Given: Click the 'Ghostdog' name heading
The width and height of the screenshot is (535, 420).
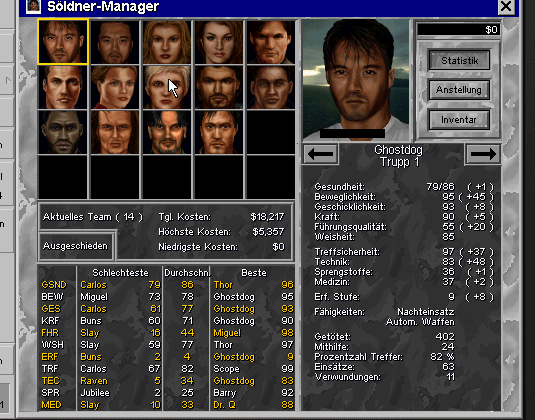Looking at the screenshot, I should tap(398, 150).
